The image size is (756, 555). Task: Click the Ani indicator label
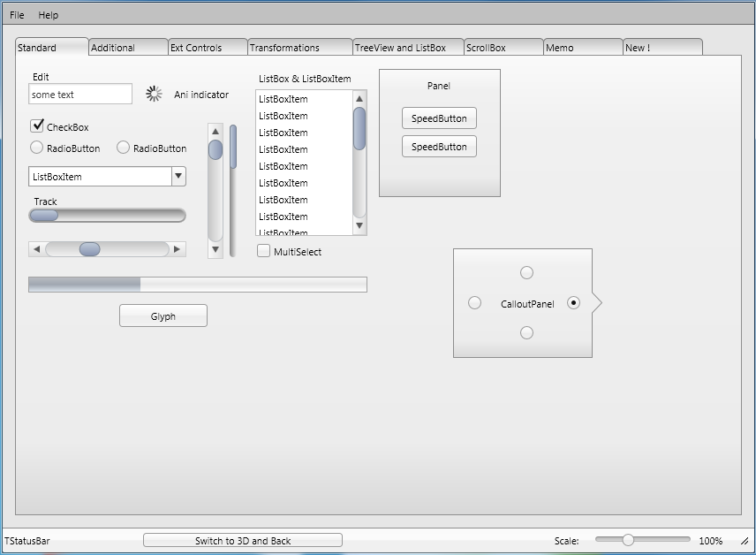coord(201,95)
